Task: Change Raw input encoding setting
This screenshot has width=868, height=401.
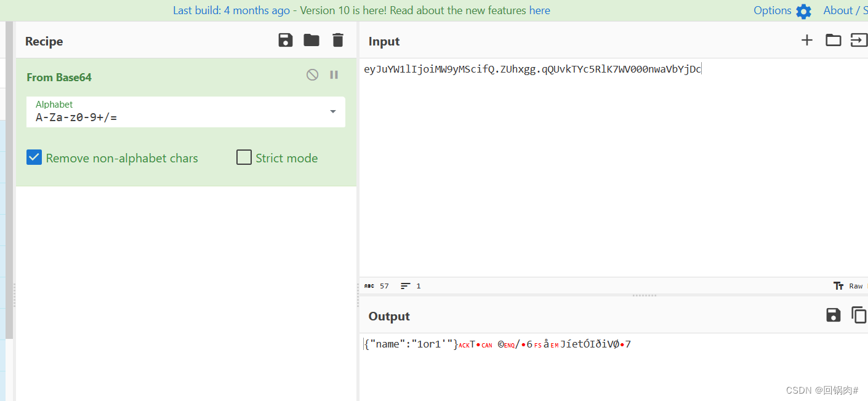Action: coord(848,286)
